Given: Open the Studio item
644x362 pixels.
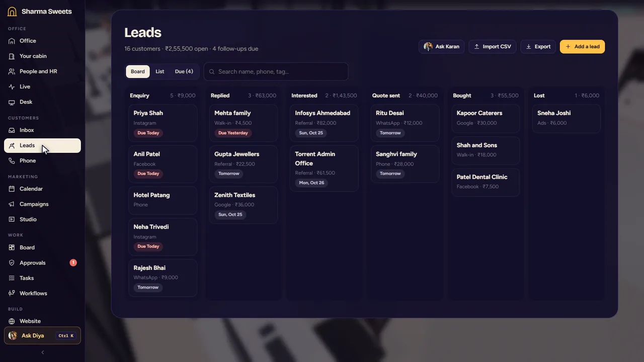Looking at the screenshot, I should coord(42,219).
